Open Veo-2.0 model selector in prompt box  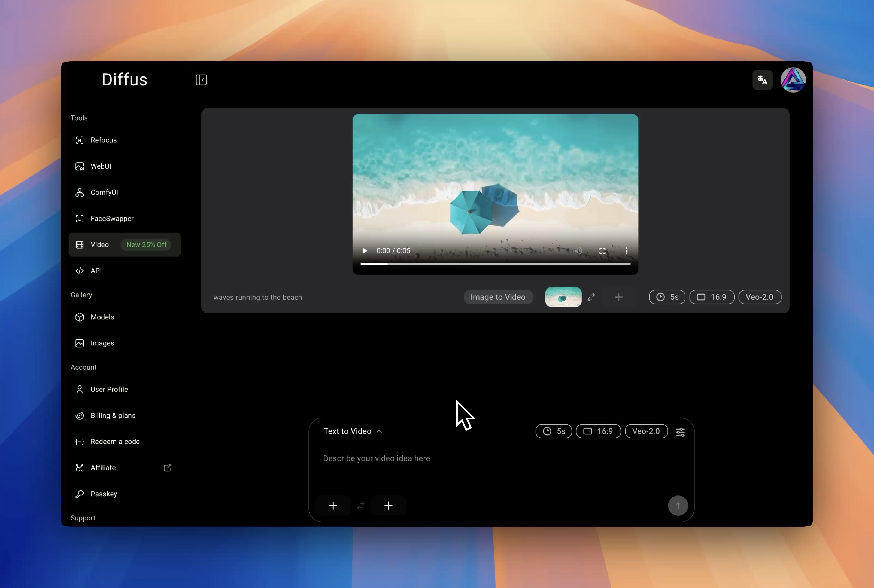point(646,431)
